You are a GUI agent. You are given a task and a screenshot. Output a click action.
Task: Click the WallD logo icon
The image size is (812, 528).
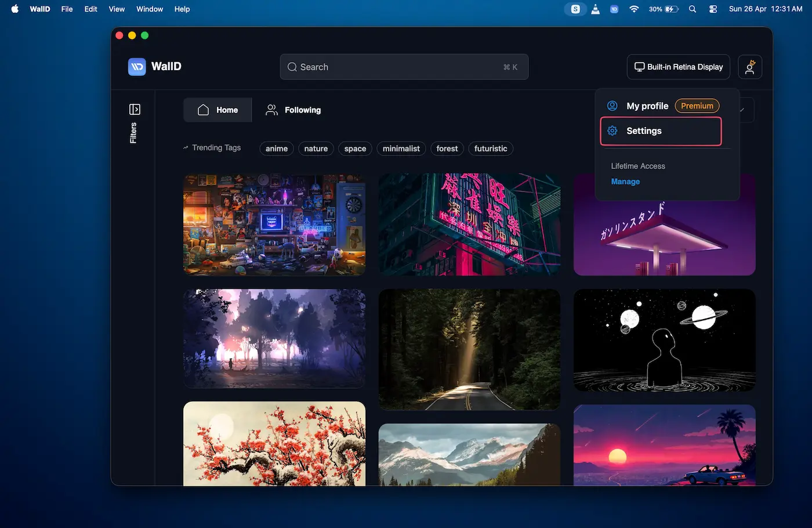137,67
